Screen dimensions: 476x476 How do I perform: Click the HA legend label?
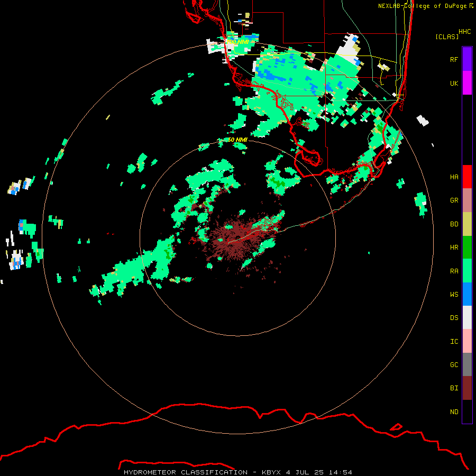(x=454, y=177)
